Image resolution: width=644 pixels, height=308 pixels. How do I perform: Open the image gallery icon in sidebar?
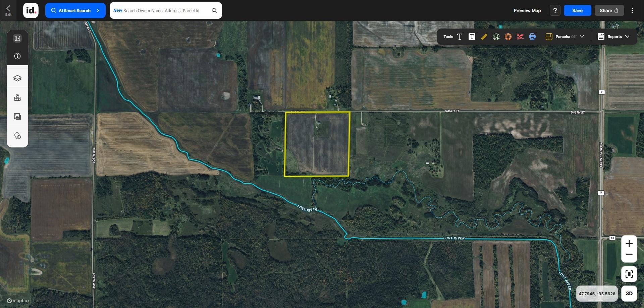pos(17,117)
